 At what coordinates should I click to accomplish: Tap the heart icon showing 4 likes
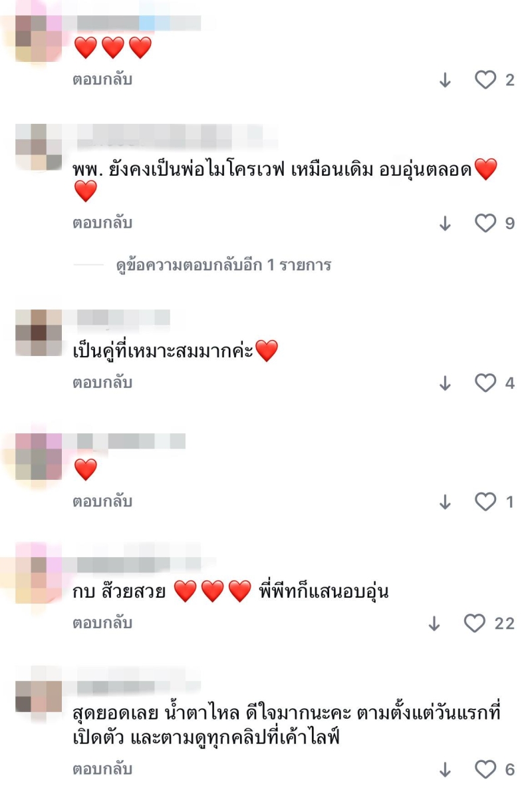485,383
